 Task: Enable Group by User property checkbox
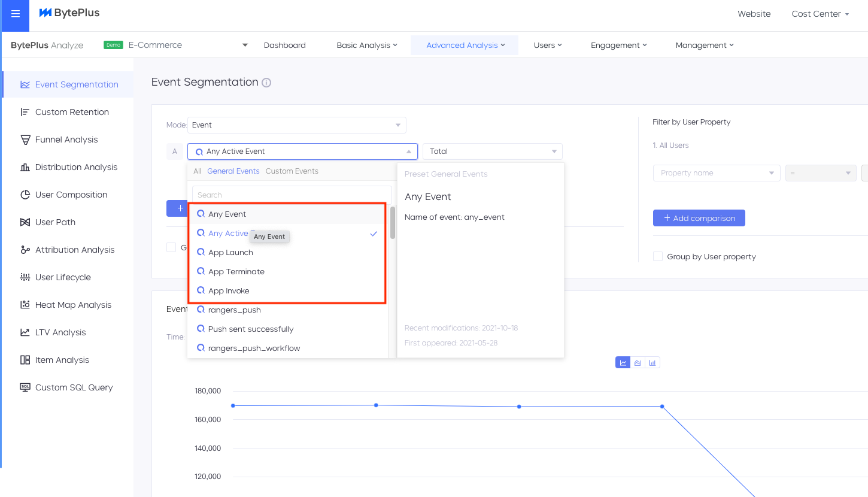tap(658, 256)
